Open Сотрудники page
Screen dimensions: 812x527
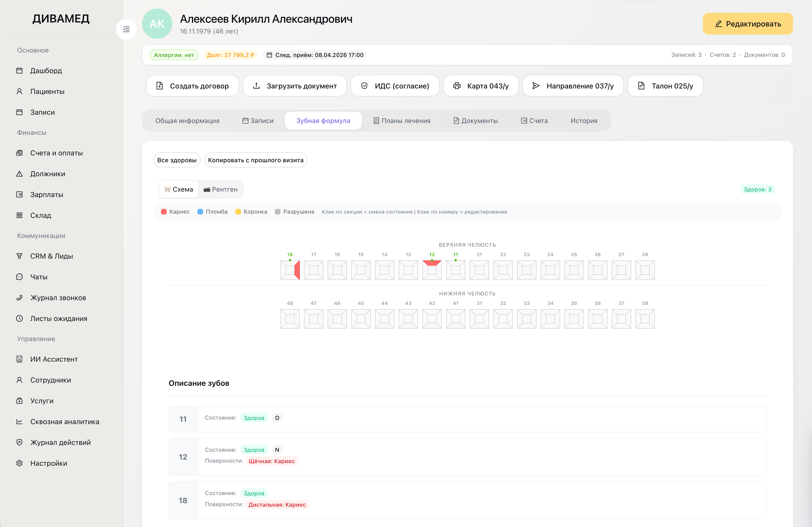50,380
